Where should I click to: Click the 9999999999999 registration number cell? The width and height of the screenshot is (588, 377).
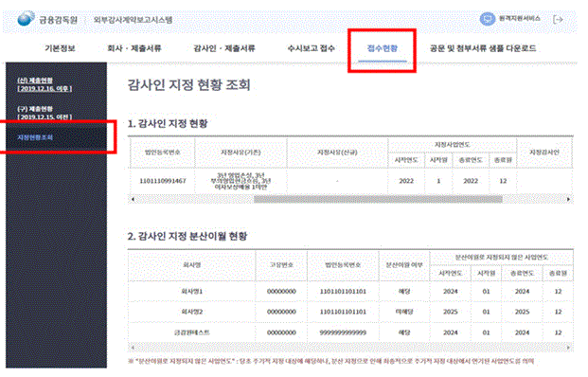(343, 332)
